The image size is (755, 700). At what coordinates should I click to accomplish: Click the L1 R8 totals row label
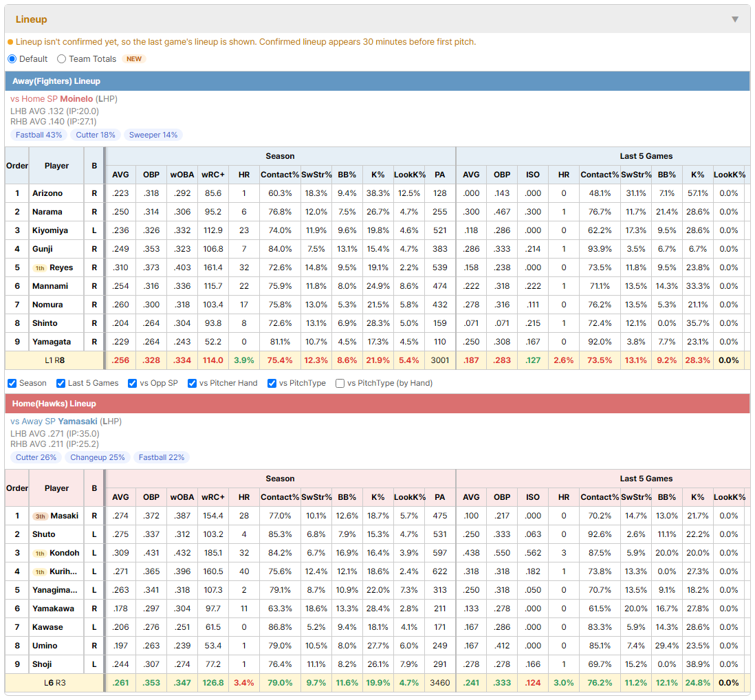tap(54, 360)
